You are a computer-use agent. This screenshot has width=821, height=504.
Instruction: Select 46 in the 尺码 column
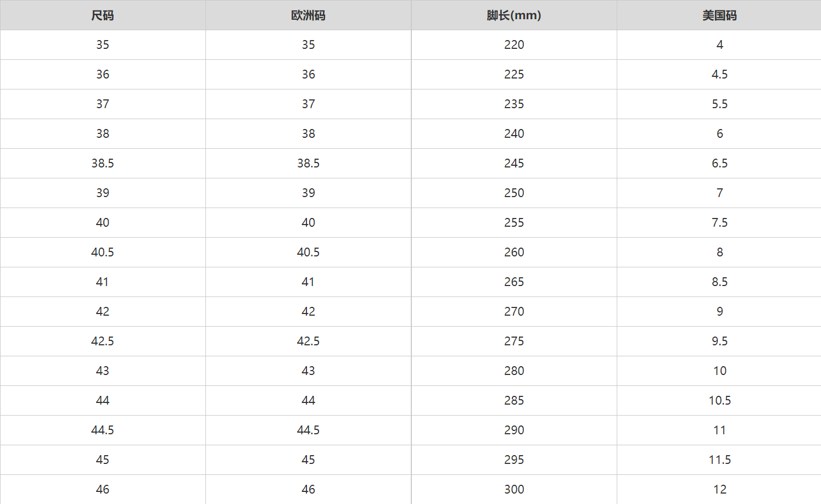103,490
